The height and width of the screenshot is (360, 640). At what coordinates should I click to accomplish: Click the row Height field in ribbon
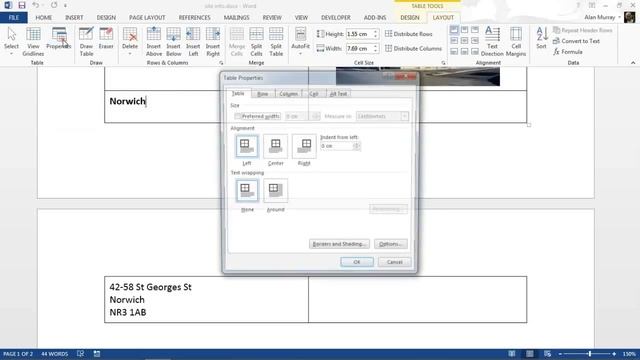pyautogui.click(x=359, y=34)
